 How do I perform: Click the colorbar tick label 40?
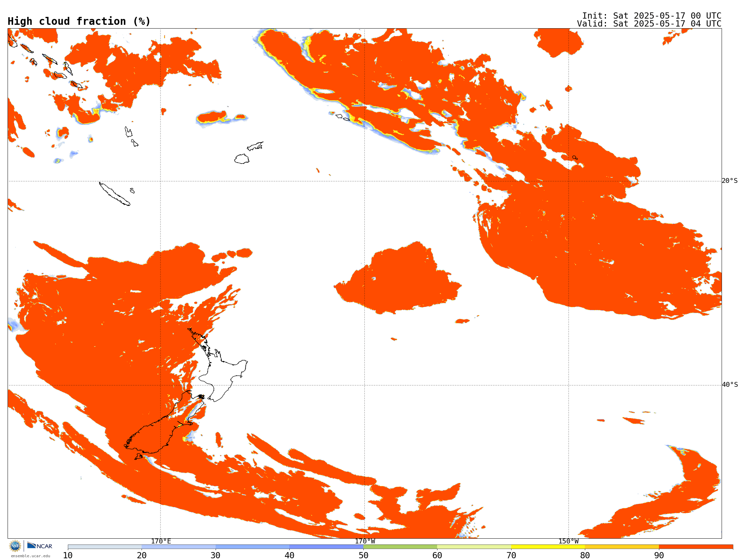pos(289,555)
